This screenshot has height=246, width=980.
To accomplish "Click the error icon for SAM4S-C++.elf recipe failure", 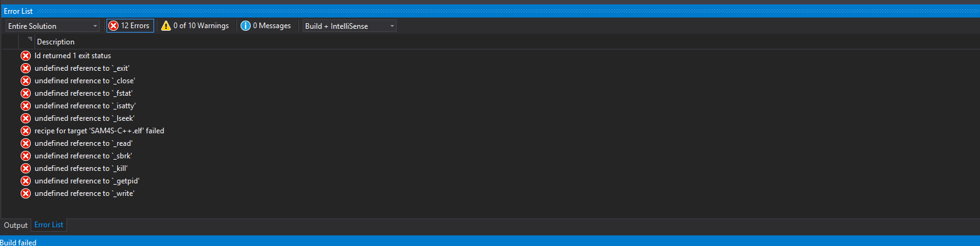I will [26, 131].
